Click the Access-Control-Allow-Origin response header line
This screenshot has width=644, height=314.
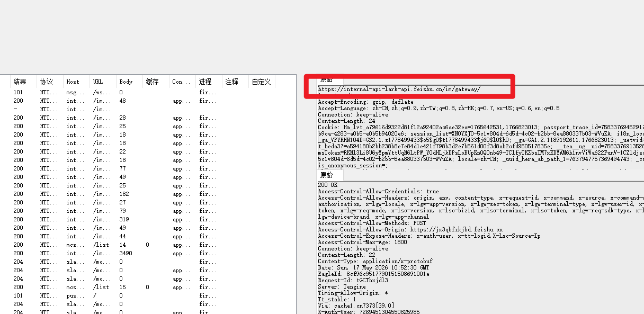[x=410, y=229]
